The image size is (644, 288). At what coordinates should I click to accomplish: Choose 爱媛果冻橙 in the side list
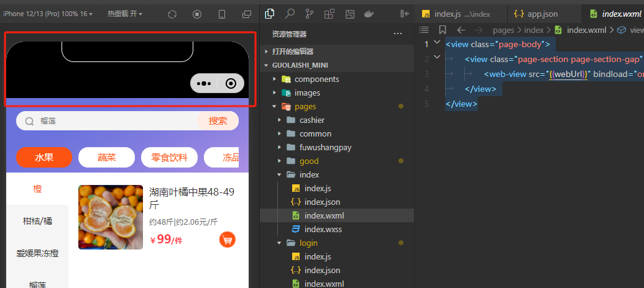point(37,253)
